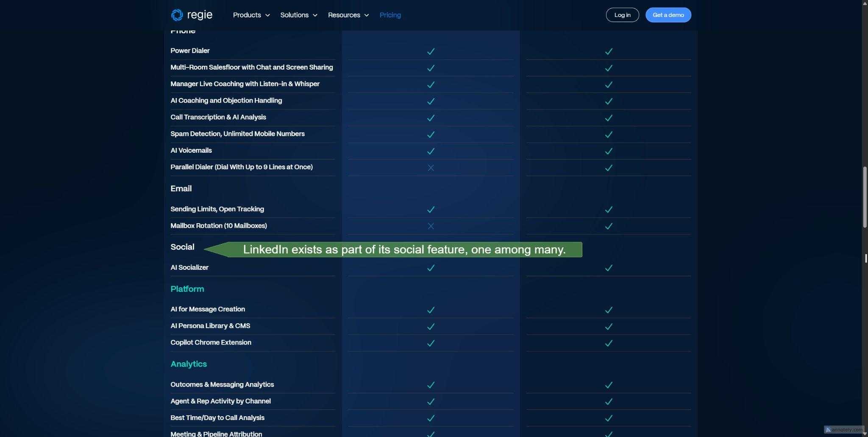The height and width of the screenshot is (437, 868).
Task: Click first-column checkmark for Spam Detection
Action: pos(431,134)
